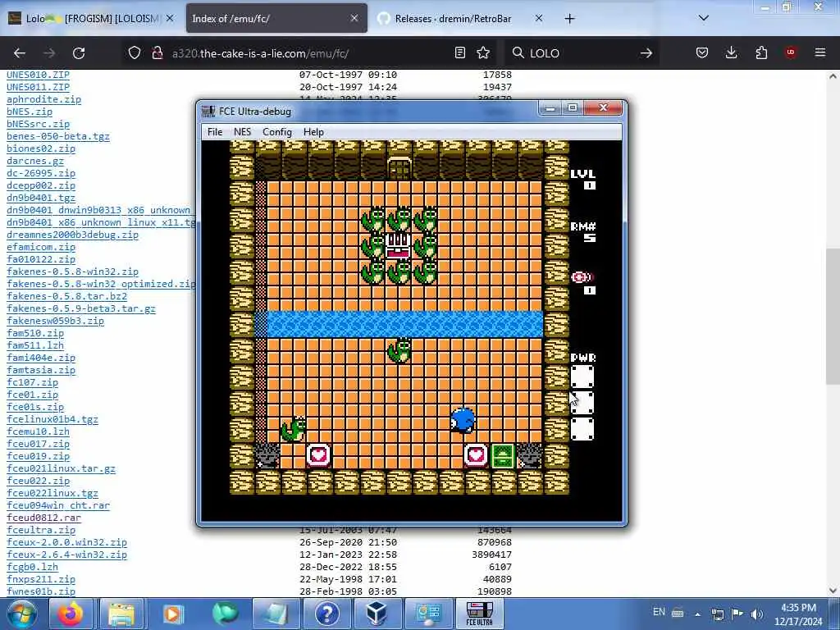
Task: Show site security padlock info
Action: coord(157,53)
